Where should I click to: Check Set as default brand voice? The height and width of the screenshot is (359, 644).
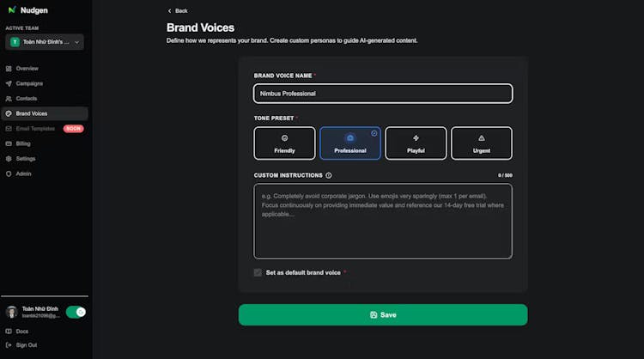258,272
